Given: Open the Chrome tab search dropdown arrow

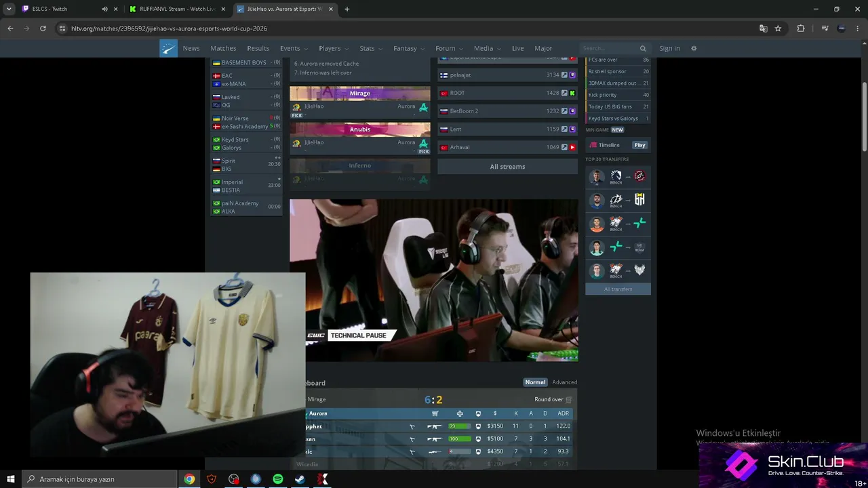Looking at the screenshot, I should tap(9, 9).
